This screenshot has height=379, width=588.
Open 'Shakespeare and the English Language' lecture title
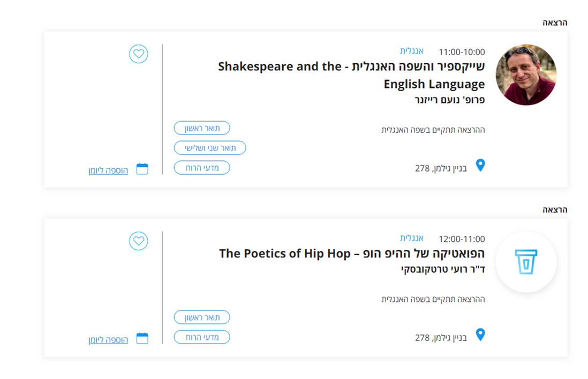(351, 75)
